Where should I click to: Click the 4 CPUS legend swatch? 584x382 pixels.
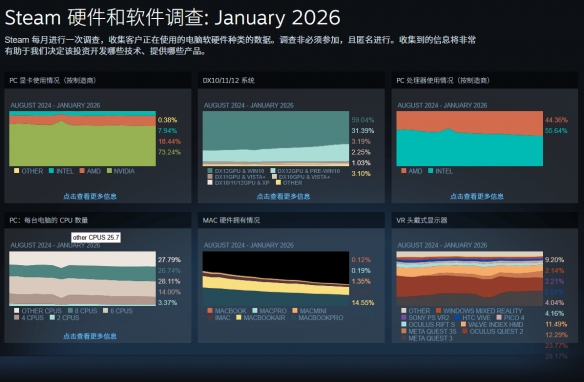click(16, 318)
